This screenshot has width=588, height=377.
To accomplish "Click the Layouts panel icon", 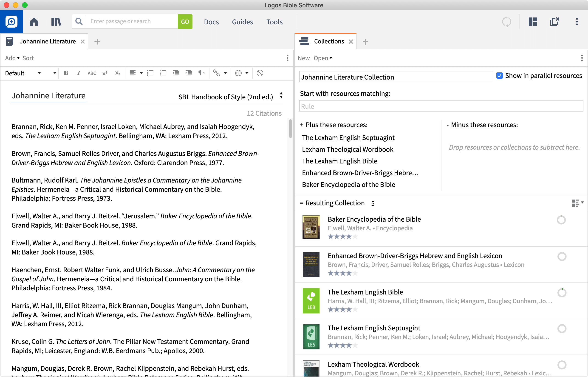I will tap(532, 22).
